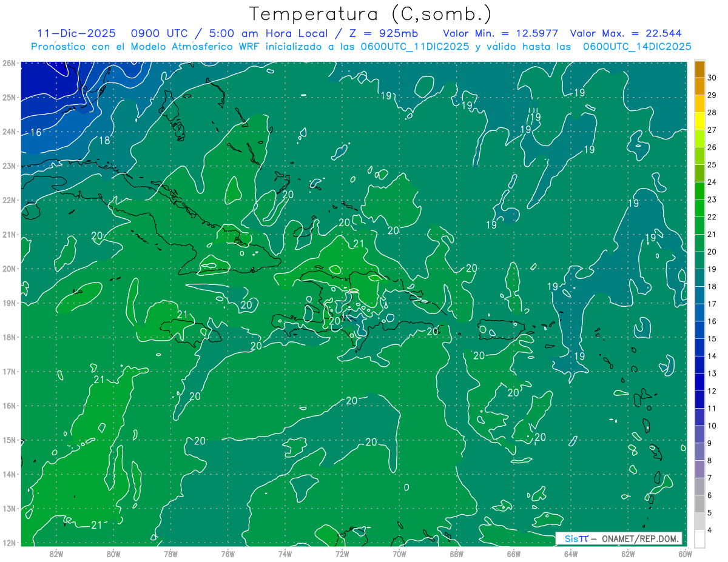Click the "30" color scale label
The width and height of the screenshot is (728, 562).
712,78
